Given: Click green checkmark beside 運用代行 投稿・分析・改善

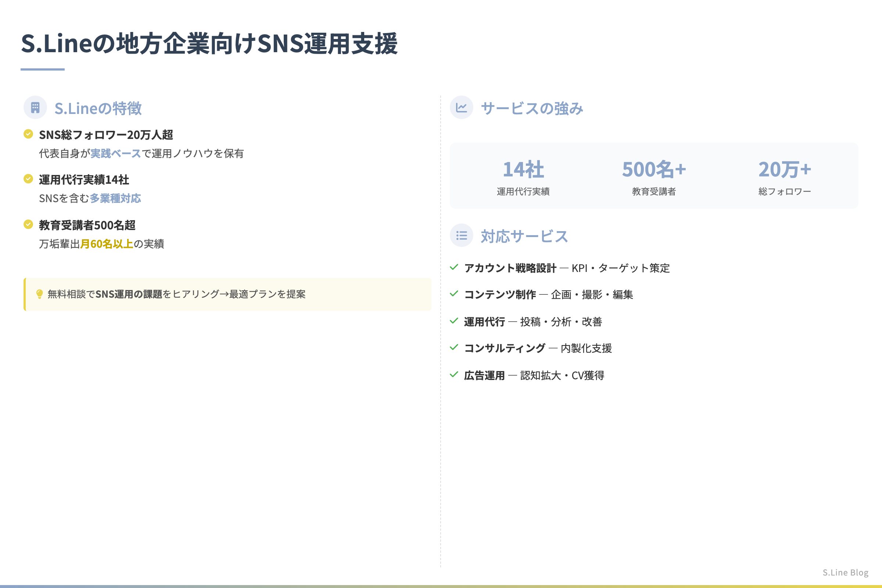Looking at the screenshot, I should coord(454,320).
